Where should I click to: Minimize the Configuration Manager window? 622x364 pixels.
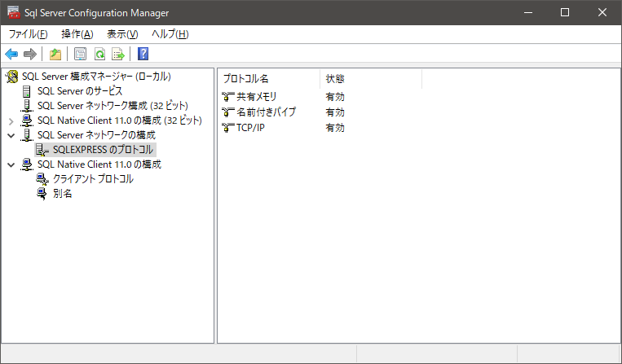coord(528,13)
